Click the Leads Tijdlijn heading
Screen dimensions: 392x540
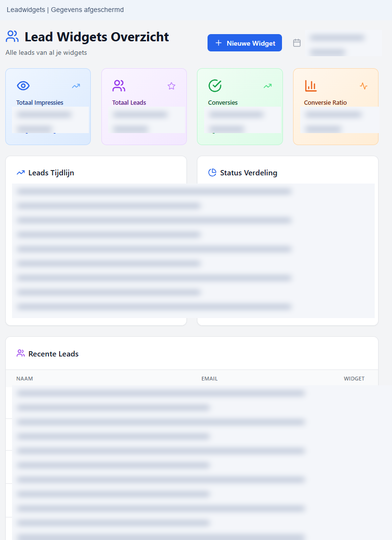click(x=51, y=173)
